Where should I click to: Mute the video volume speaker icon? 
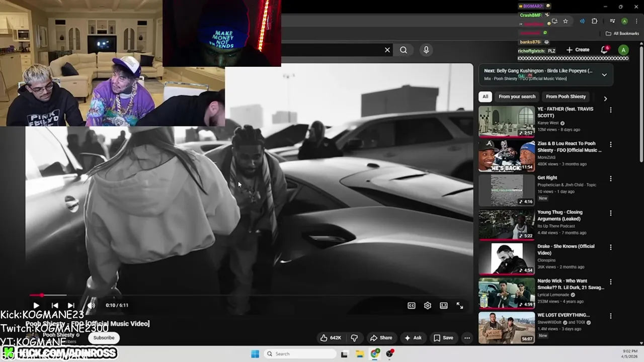click(91, 305)
